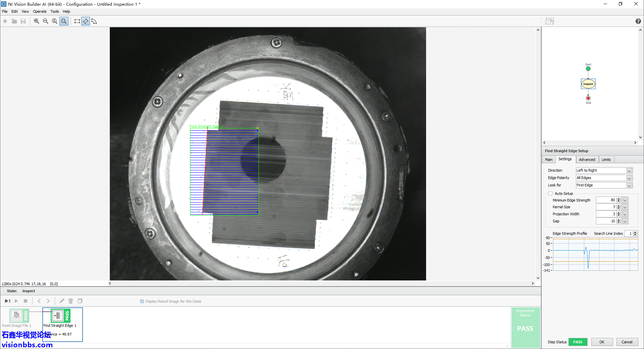Screen dimensions: 644x349
Task: Enable Auto Setup for edge detection
Action: (x=550, y=193)
